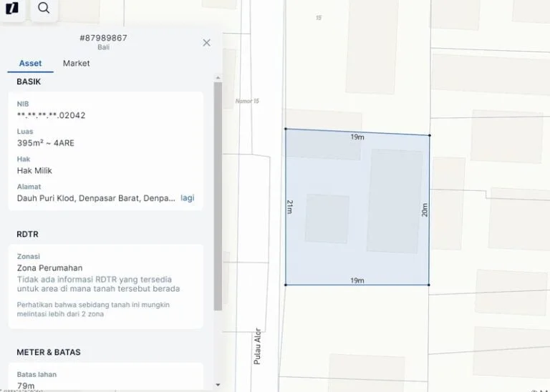Open the search magnifier tool

pos(44,8)
